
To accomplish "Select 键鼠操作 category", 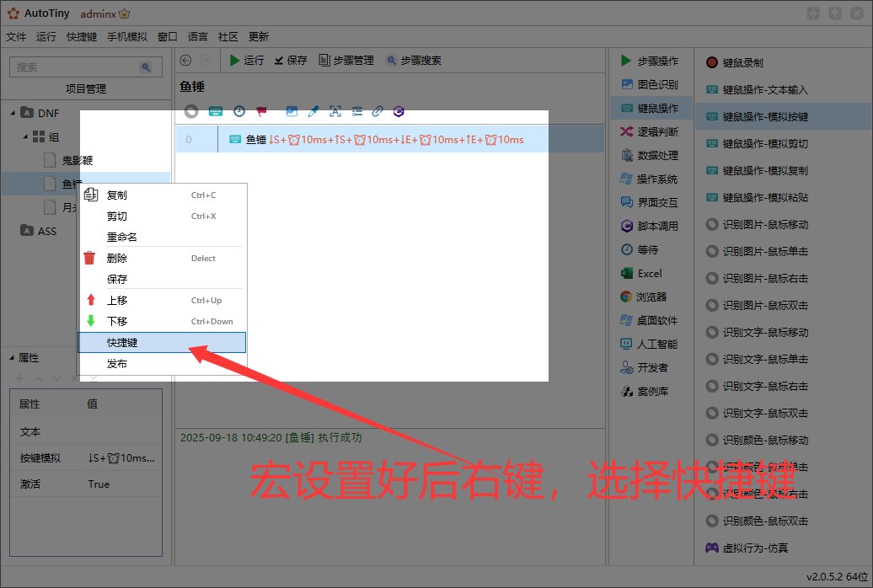I will 651,108.
